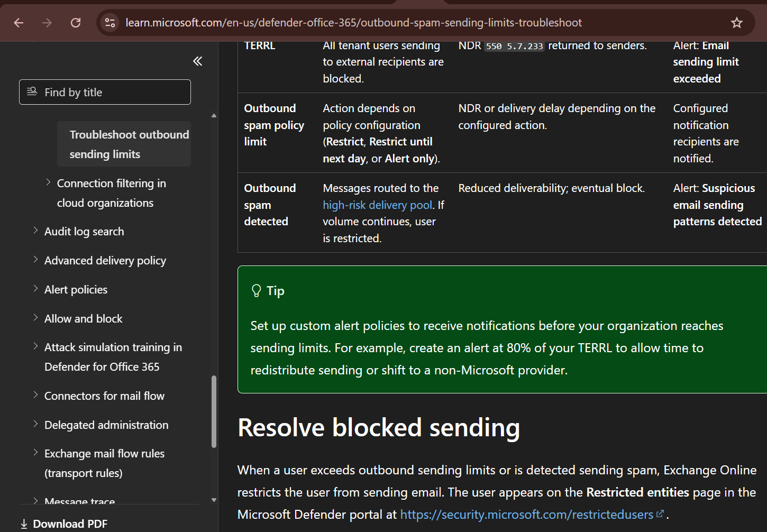Click the sidebar scroll down arrow
Viewport: 767px width, 532px height.
pos(214,500)
